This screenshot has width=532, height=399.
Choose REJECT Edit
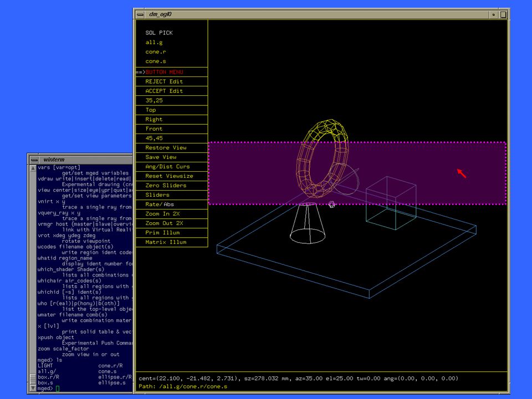(x=172, y=81)
